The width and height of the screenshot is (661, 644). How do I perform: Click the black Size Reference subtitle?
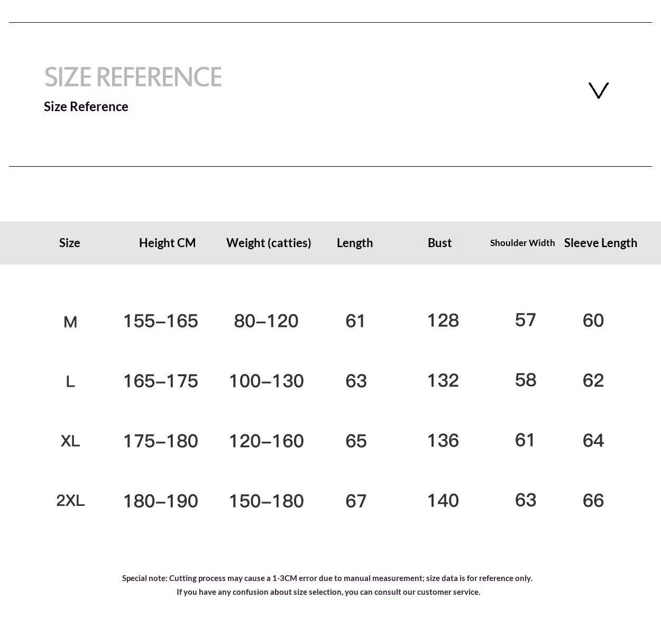tap(86, 106)
